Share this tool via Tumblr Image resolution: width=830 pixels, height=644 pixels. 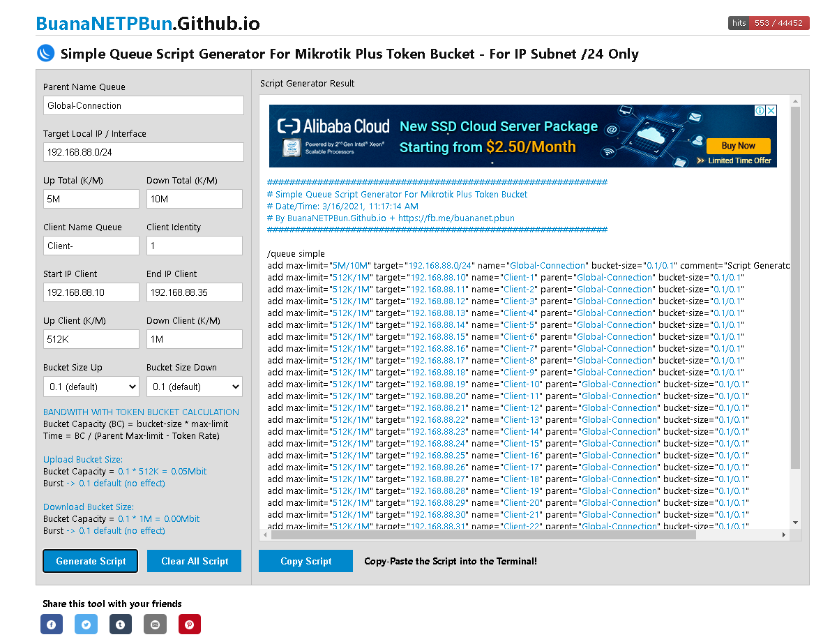pyautogui.click(x=120, y=624)
